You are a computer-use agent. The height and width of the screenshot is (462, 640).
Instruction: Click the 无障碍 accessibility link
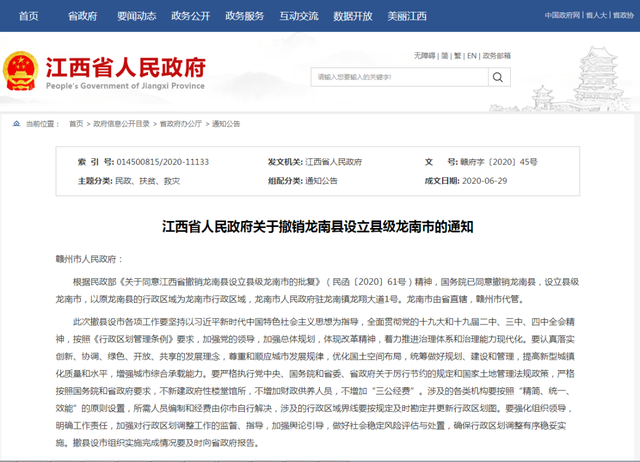[x=424, y=56]
